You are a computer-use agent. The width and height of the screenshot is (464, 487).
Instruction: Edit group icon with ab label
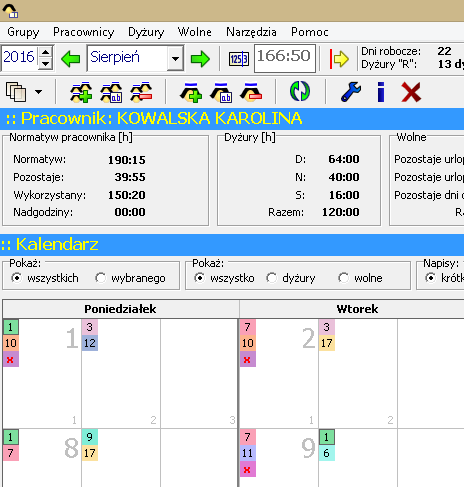(111, 92)
